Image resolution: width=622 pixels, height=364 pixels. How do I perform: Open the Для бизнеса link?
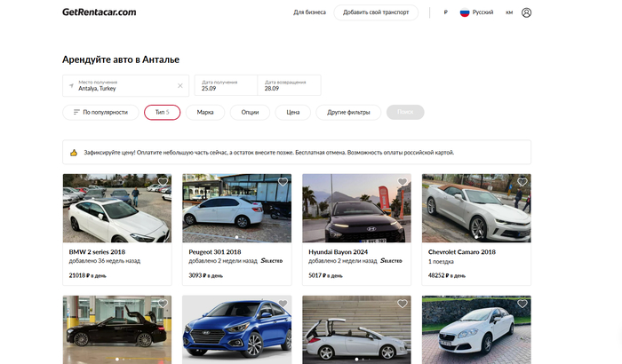click(x=309, y=12)
